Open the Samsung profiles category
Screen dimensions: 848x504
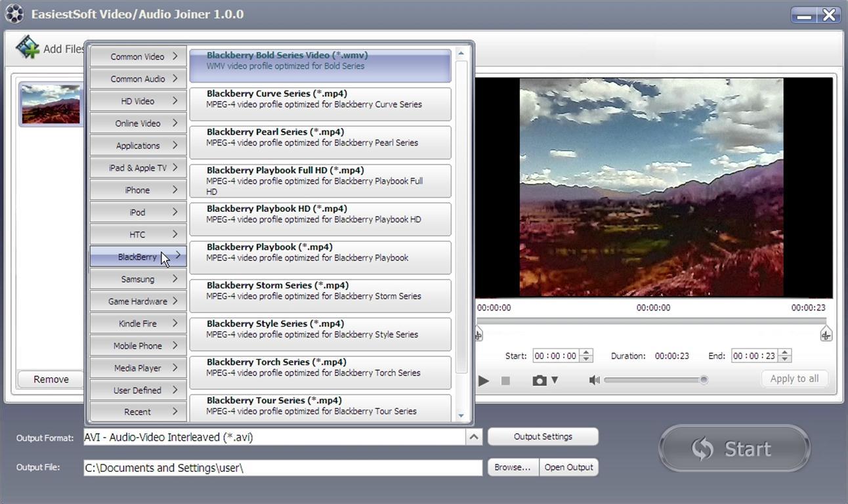137,279
